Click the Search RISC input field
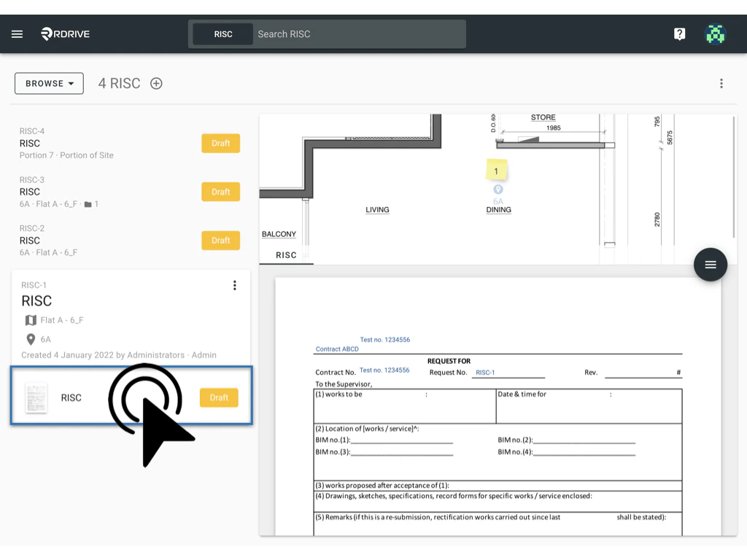 pos(357,34)
